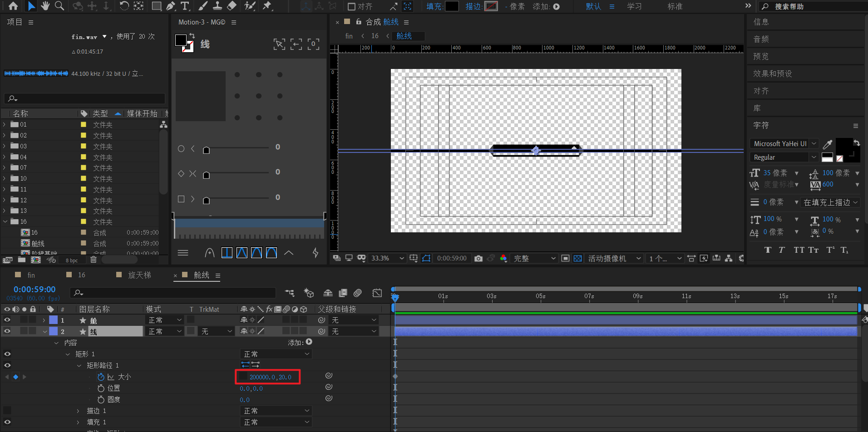Collapse the 内容 group

click(56, 343)
